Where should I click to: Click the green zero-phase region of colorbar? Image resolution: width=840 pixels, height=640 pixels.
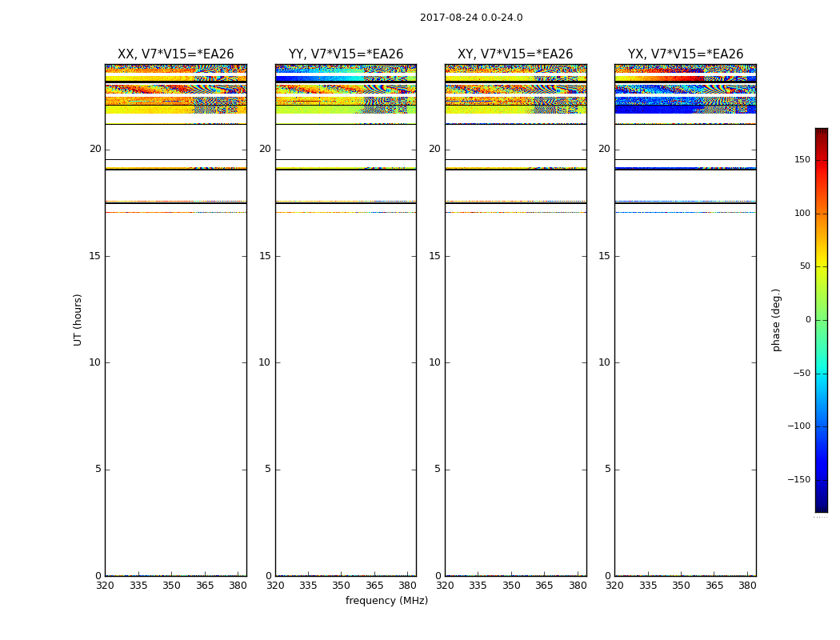[821, 320]
